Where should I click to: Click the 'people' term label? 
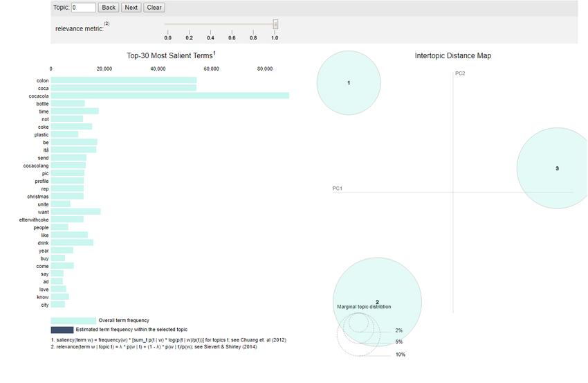tap(41, 228)
